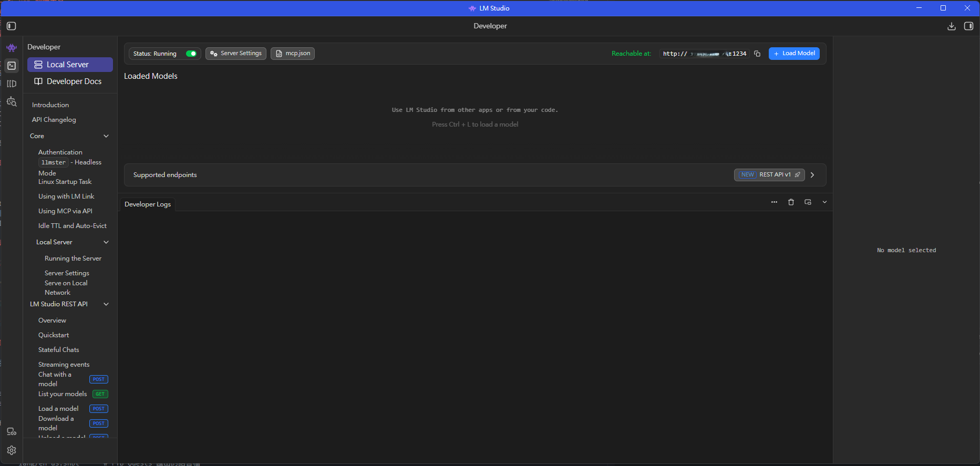Open the downloads icon in the top bar
Image resolution: width=980 pixels, height=466 pixels.
click(951, 26)
